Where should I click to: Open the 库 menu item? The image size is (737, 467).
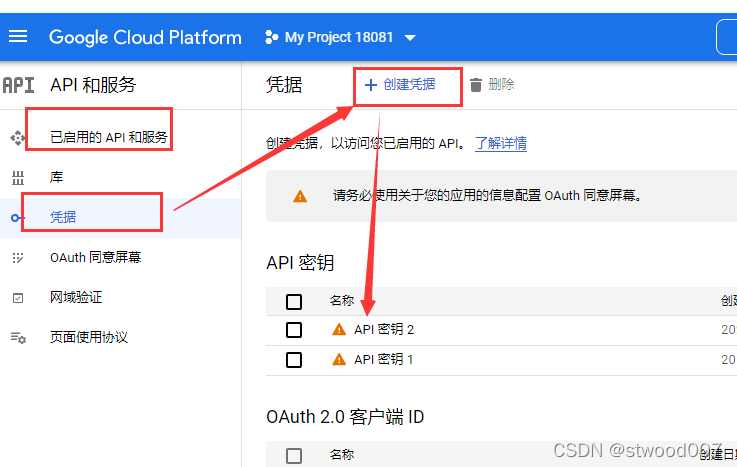click(56, 177)
